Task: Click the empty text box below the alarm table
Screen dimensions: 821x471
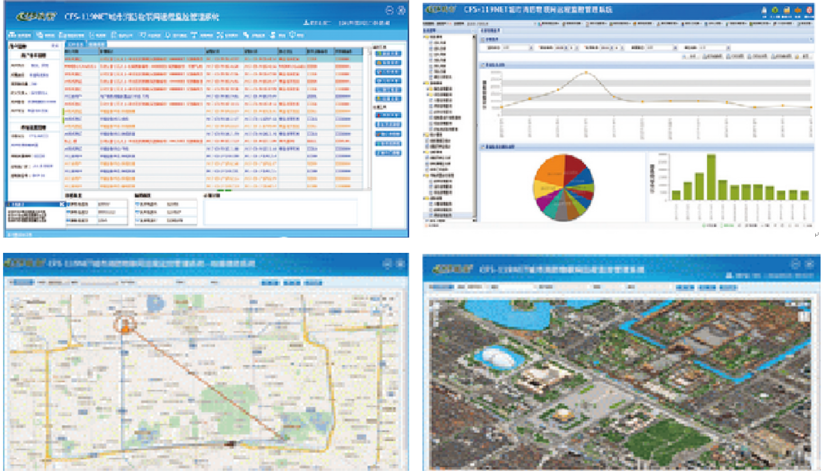Action: click(280, 212)
